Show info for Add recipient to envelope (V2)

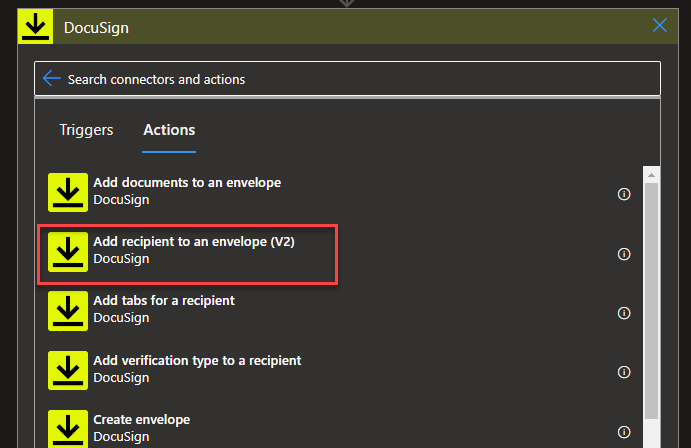point(624,254)
